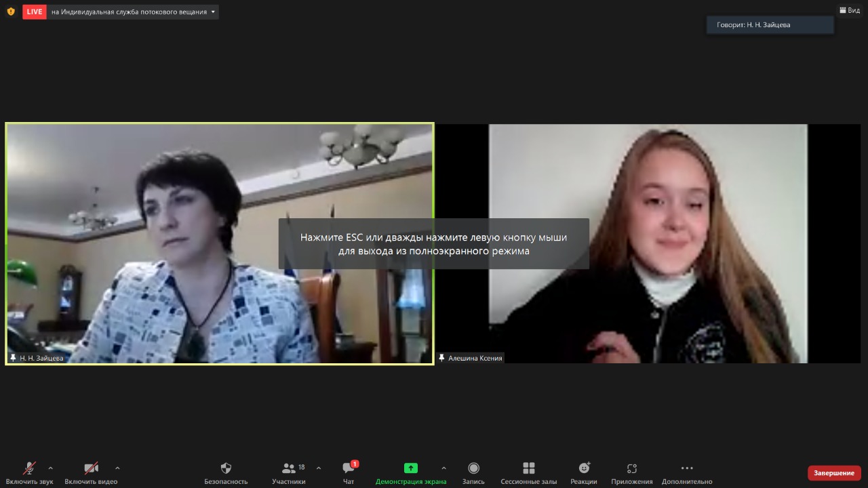Turn on camera with Включить видео
Viewport: 868px width, 488px height.
click(91, 472)
